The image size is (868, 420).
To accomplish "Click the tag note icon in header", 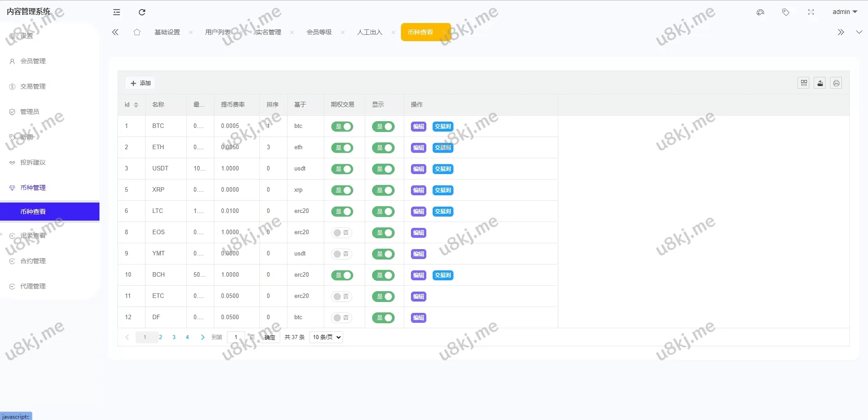I will pyautogui.click(x=786, y=12).
